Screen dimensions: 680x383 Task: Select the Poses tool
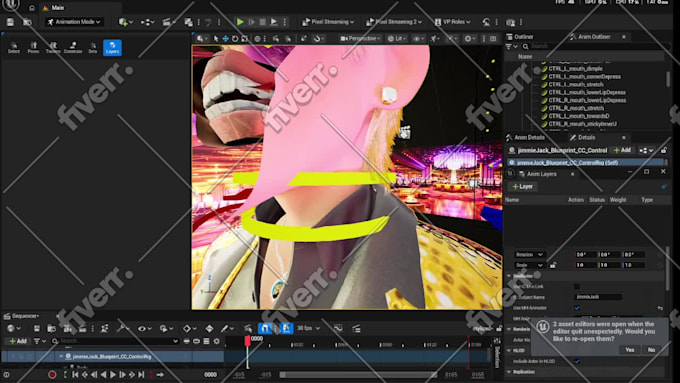33,48
